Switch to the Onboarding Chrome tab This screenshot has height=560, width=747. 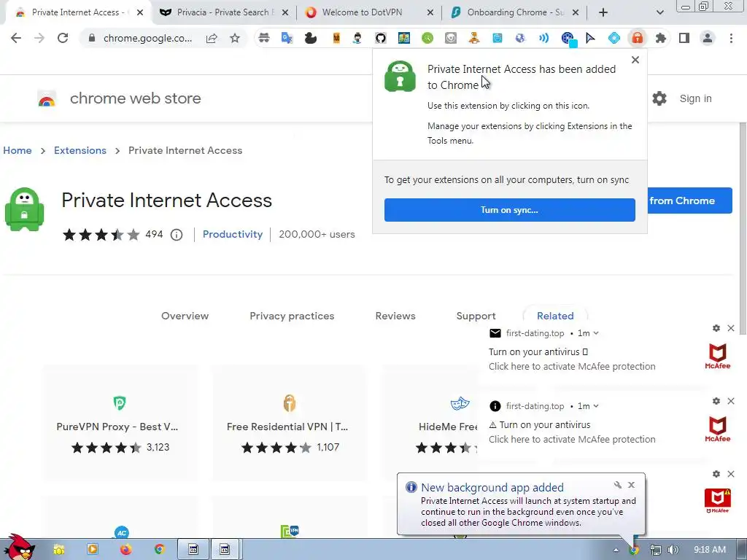(514, 12)
